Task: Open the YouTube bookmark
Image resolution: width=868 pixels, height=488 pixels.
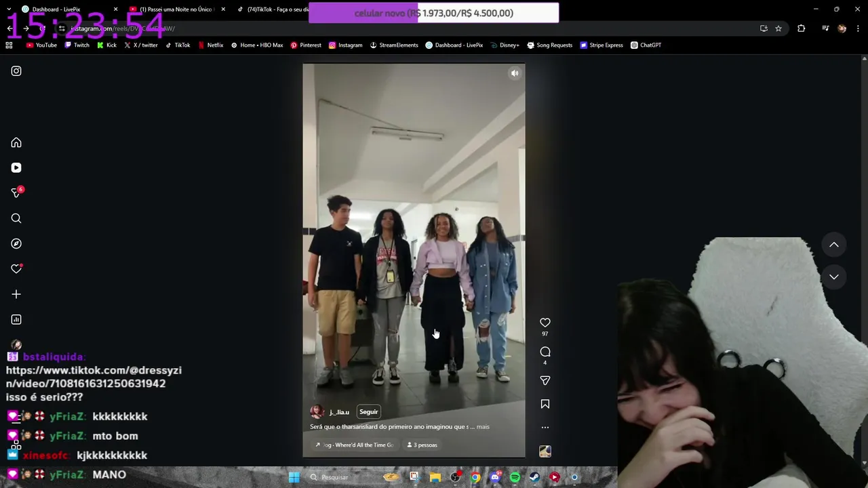Action: [42, 45]
